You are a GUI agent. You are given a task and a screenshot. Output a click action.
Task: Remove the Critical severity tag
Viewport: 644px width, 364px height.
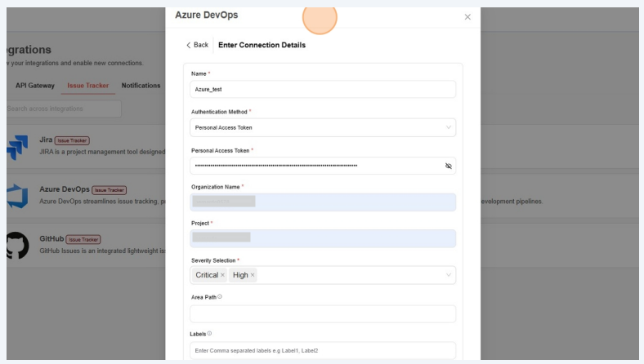[222, 276]
